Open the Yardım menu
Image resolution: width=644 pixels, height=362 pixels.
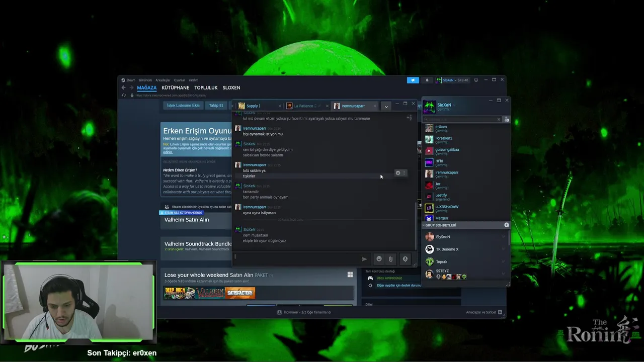pos(193,80)
